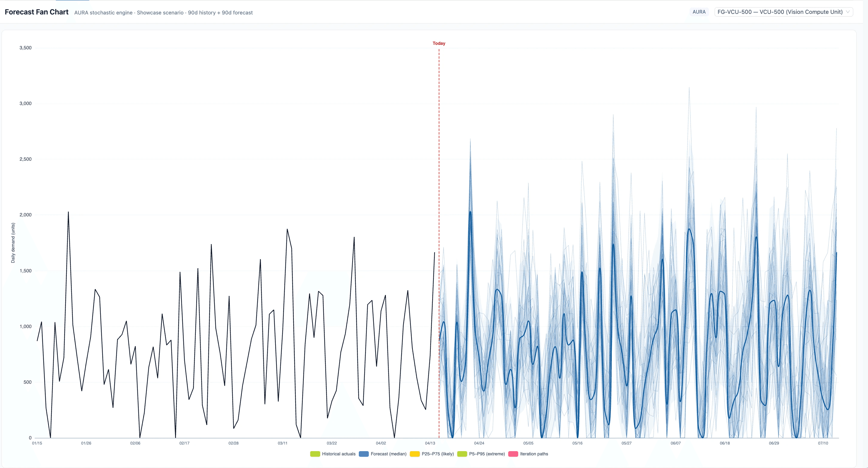868x468 pixels.
Task: Hide Iteration paths via legend label
Action: point(534,454)
